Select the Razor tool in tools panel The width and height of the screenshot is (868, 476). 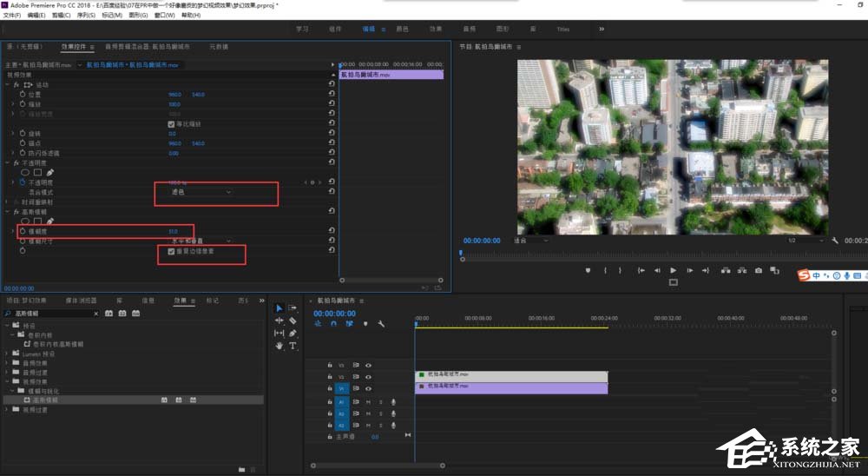293,321
